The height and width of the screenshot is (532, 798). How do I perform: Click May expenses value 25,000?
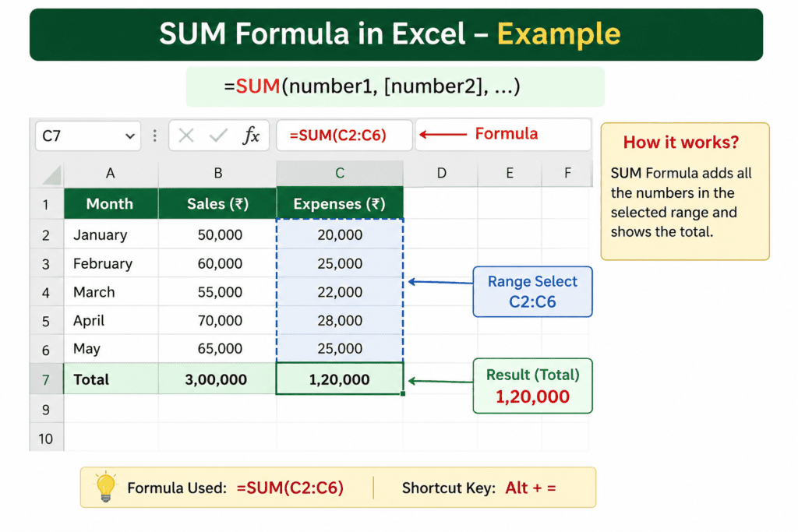click(x=340, y=349)
